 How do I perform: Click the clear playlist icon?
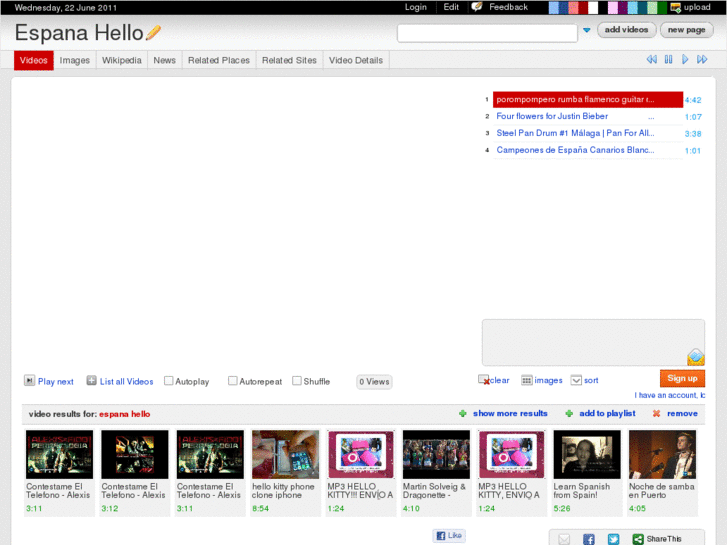[x=484, y=380]
